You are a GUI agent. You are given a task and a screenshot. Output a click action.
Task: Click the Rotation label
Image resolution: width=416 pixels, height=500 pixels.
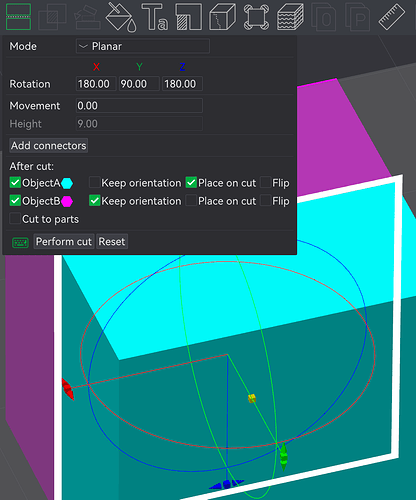point(30,84)
